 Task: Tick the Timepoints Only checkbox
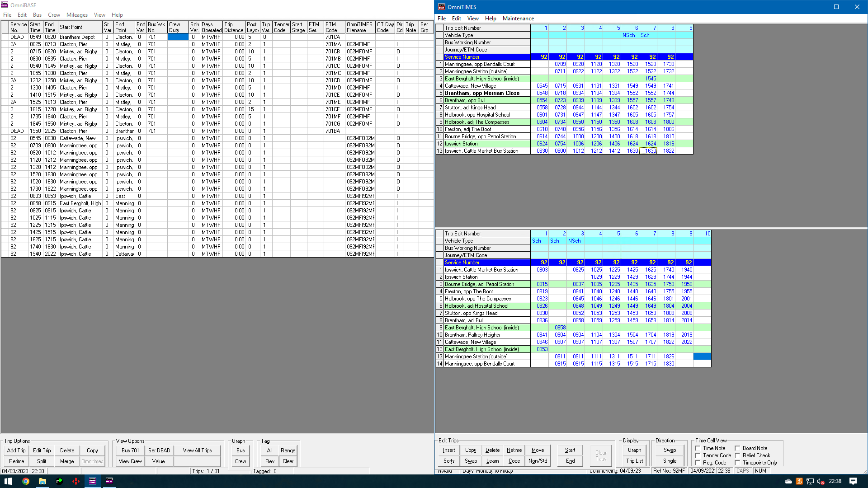click(x=737, y=463)
